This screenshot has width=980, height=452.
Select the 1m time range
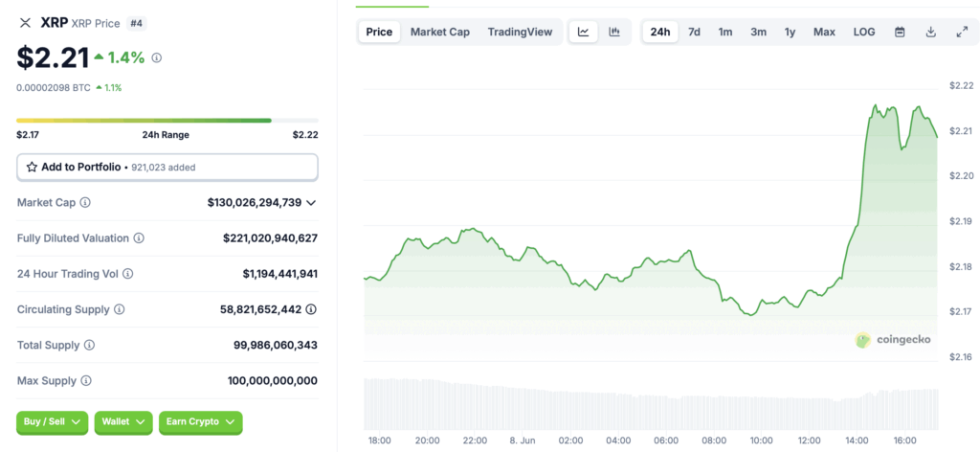tap(725, 32)
